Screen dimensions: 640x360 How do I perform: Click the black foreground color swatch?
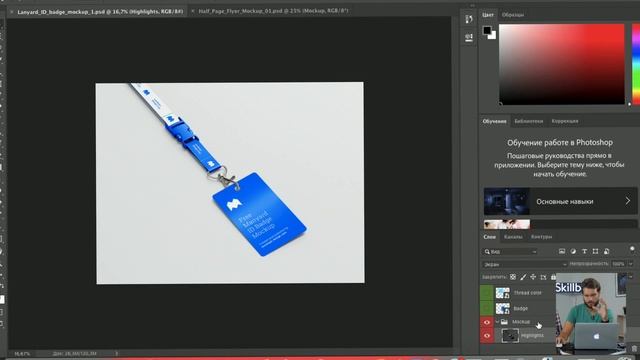[487, 30]
